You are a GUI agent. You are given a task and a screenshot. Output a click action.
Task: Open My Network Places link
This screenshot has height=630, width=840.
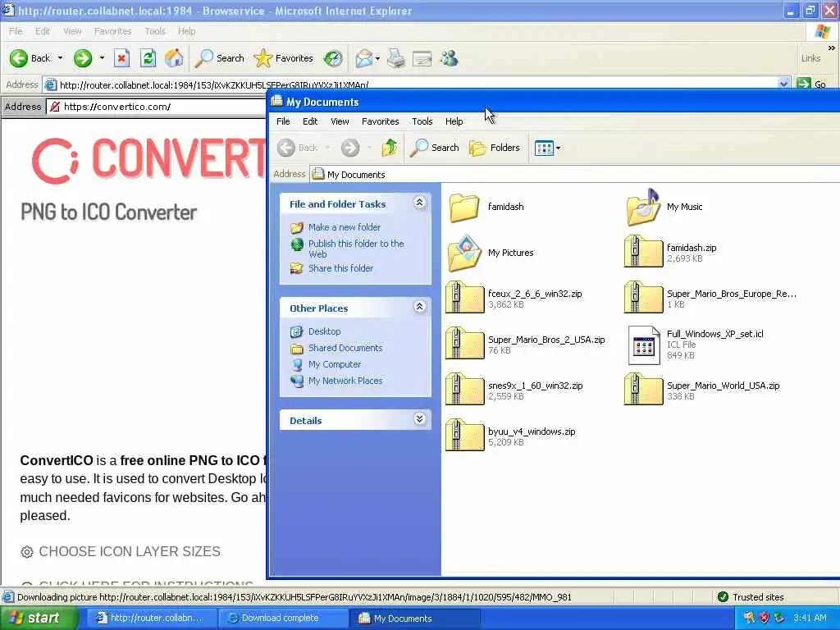coord(345,381)
